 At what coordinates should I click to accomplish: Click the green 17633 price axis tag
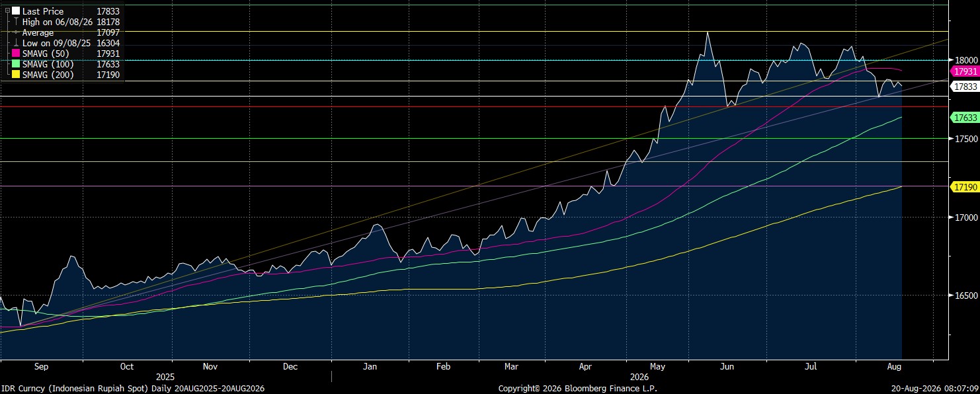(964, 118)
